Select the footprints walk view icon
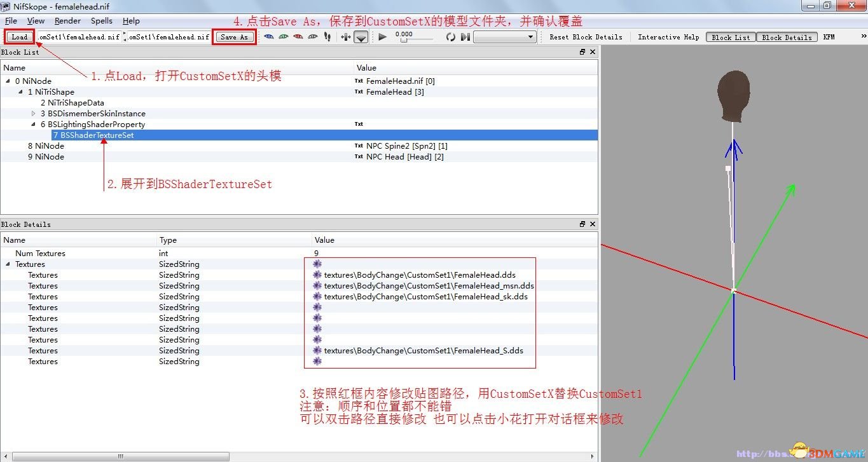This screenshot has width=868, height=462. click(x=327, y=37)
